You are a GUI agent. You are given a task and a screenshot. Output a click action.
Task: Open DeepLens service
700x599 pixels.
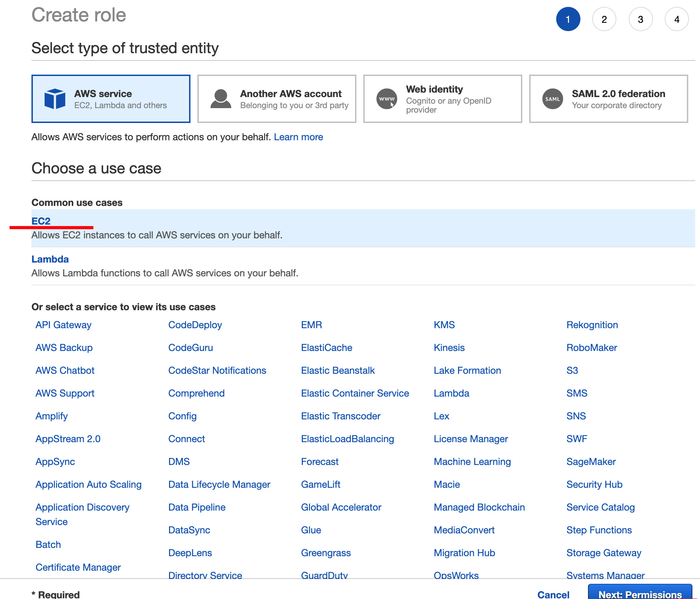point(190,553)
